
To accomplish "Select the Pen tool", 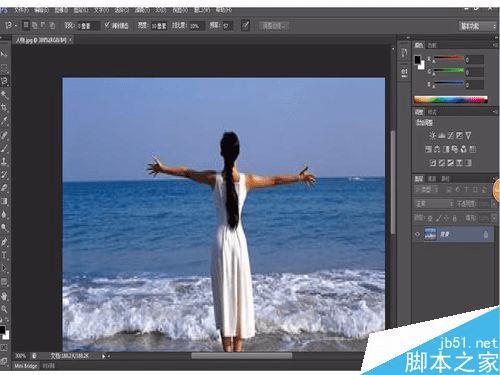I will tap(4, 242).
